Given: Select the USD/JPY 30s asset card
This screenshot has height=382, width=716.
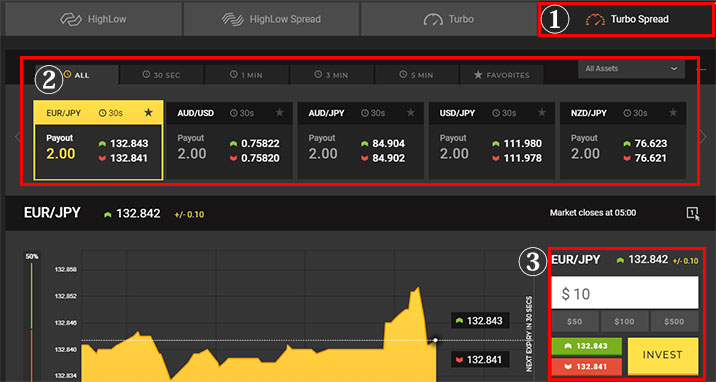Looking at the screenshot, I should tap(491, 141).
